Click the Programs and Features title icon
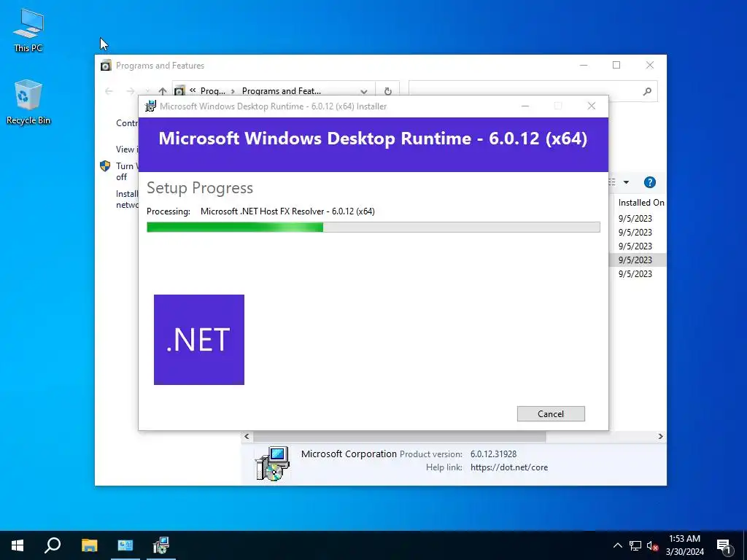747x560 pixels. tap(106, 65)
